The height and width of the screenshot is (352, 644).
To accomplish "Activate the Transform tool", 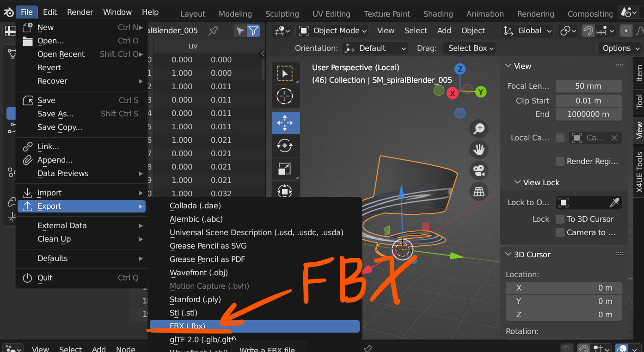I will (285, 190).
